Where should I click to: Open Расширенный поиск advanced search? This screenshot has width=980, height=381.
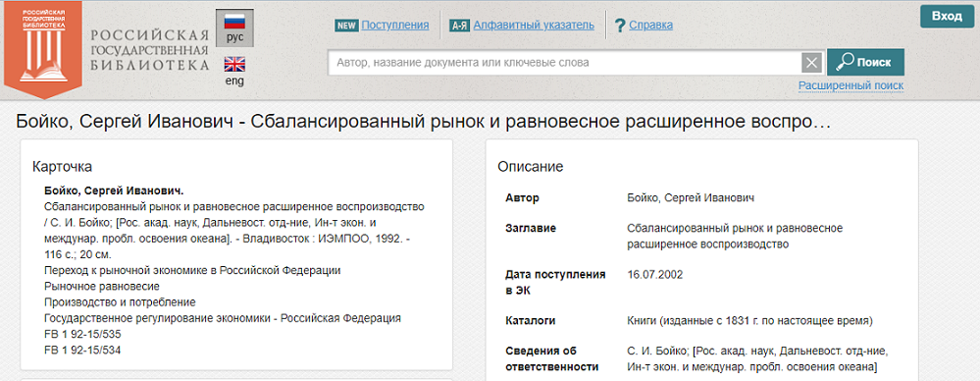click(x=851, y=85)
